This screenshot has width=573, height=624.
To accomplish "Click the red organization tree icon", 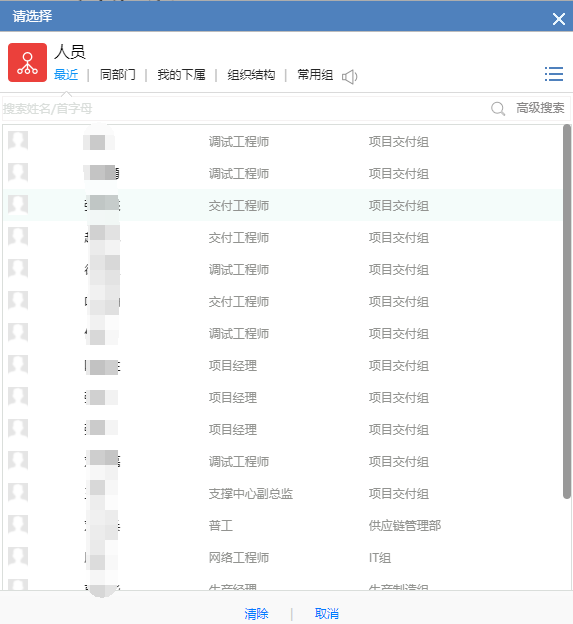I will tap(27, 62).
